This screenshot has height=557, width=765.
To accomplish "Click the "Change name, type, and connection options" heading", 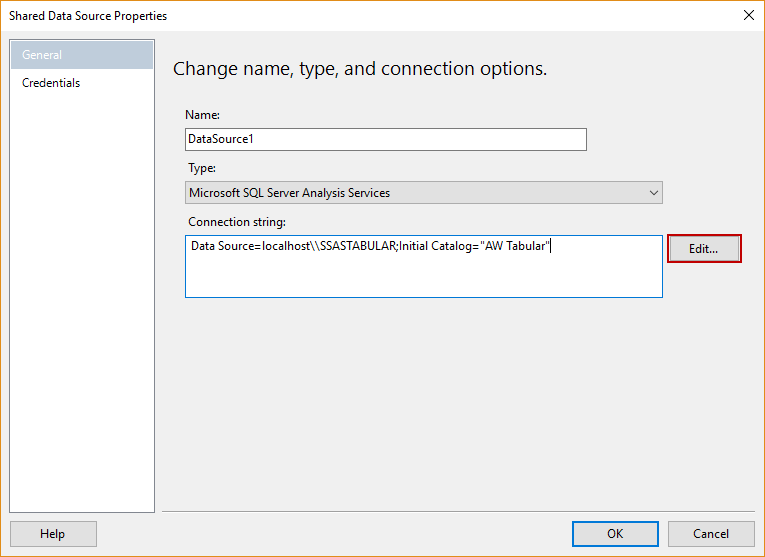I will click(x=360, y=69).
